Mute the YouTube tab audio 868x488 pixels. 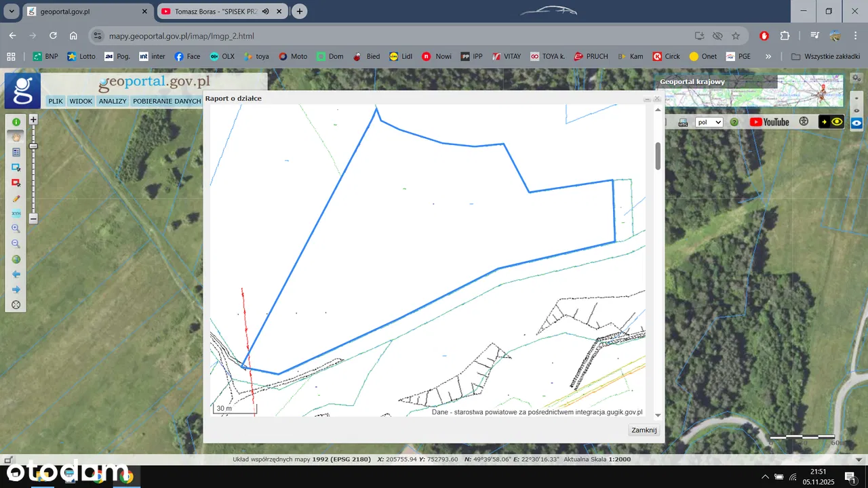266,12
